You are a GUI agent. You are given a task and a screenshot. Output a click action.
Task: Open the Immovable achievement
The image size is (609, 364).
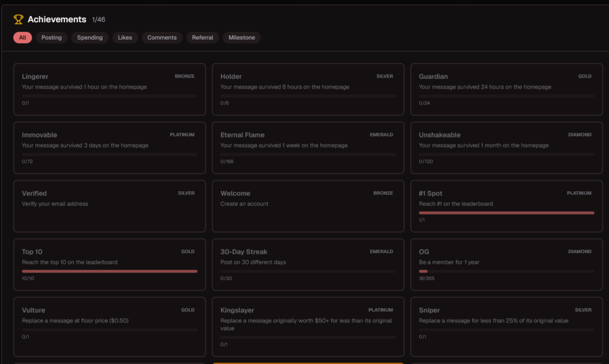pyautogui.click(x=109, y=148)
